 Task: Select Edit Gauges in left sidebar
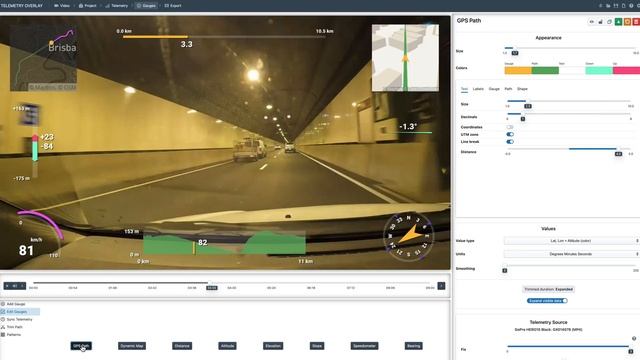pyautogui.click(x=20, y=312)
